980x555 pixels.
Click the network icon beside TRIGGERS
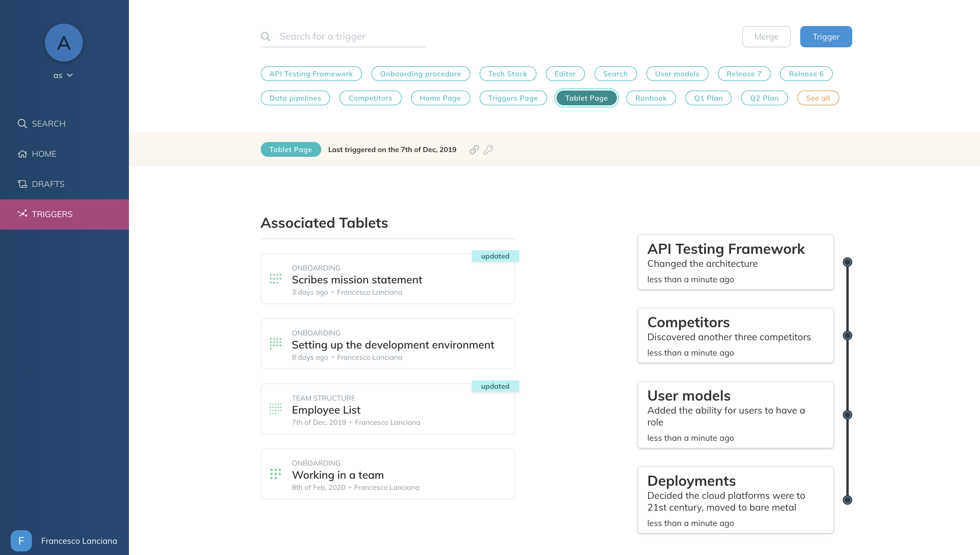pyautogui.click(x=22, y=214)
